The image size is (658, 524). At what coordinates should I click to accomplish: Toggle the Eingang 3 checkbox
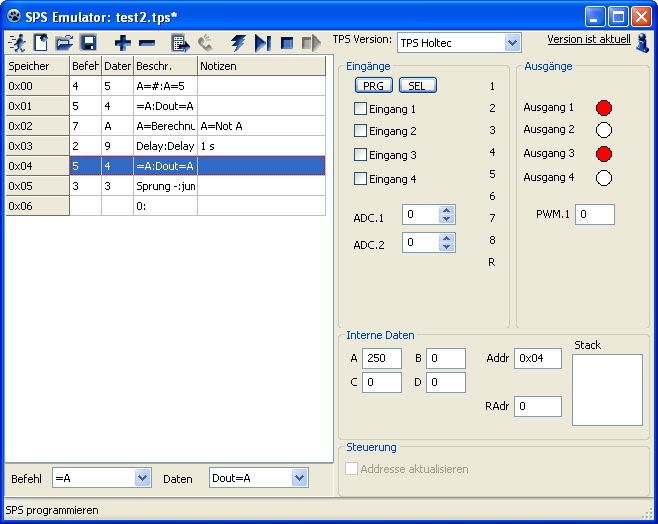[x=361, y=155]
